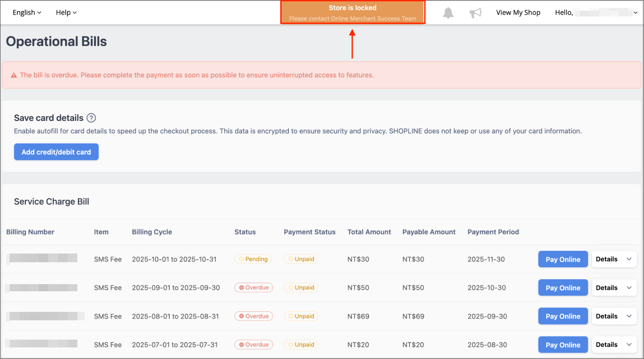Click Unpaid badge in the Pending row

(301, 259)
